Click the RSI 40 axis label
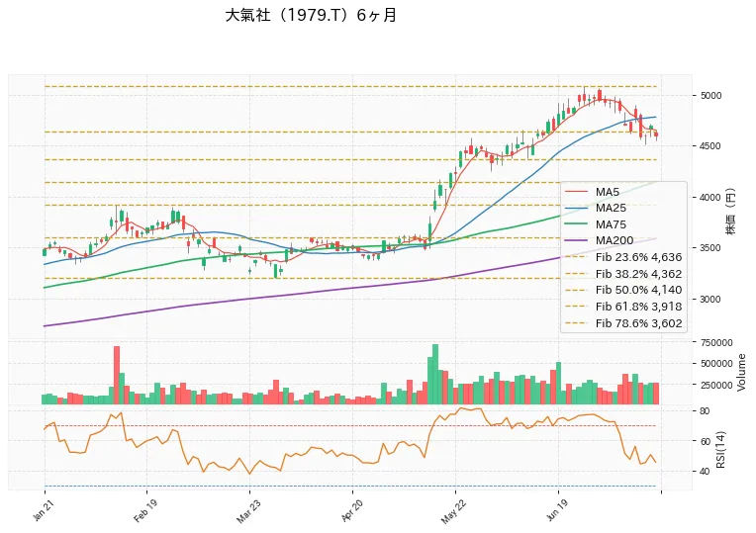The height and width of the screenshot is (533, 756). point(705,471)
